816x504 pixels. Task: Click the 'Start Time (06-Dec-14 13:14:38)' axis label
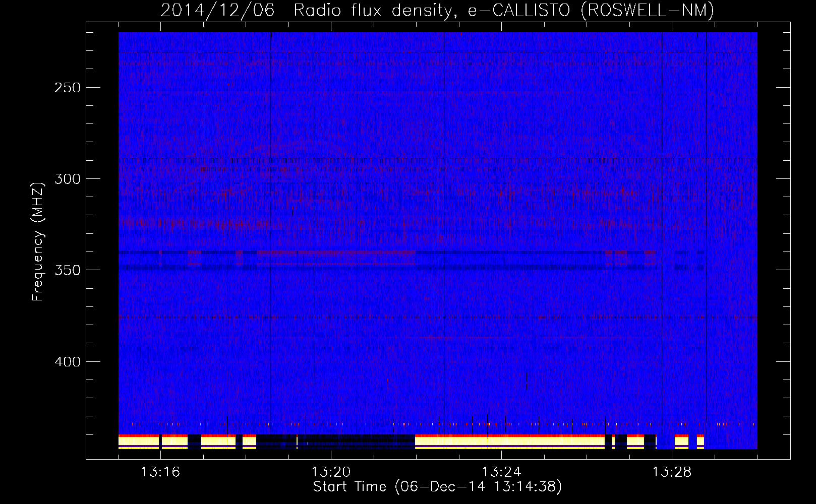437,487
